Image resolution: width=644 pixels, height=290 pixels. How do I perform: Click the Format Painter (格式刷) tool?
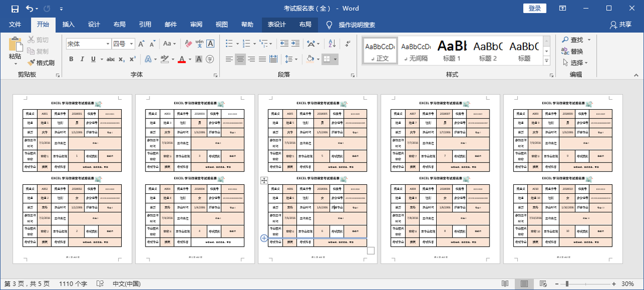coord(41,63)
